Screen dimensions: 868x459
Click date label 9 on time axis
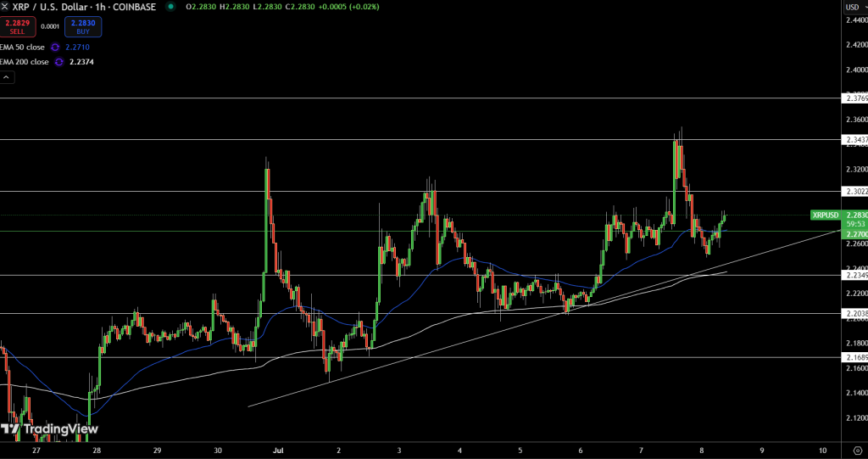click(x=762, y=451)
